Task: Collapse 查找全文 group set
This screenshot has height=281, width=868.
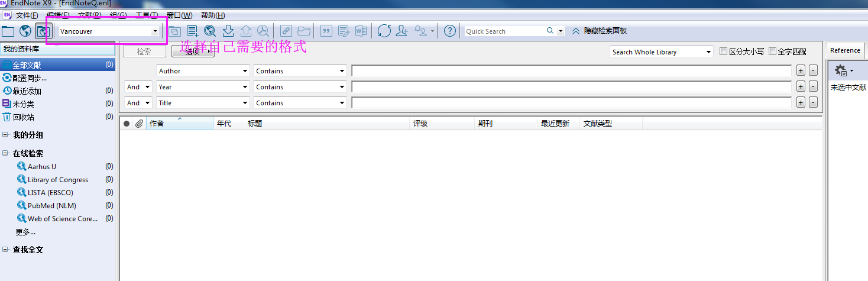Action: [x=5, y=250]
